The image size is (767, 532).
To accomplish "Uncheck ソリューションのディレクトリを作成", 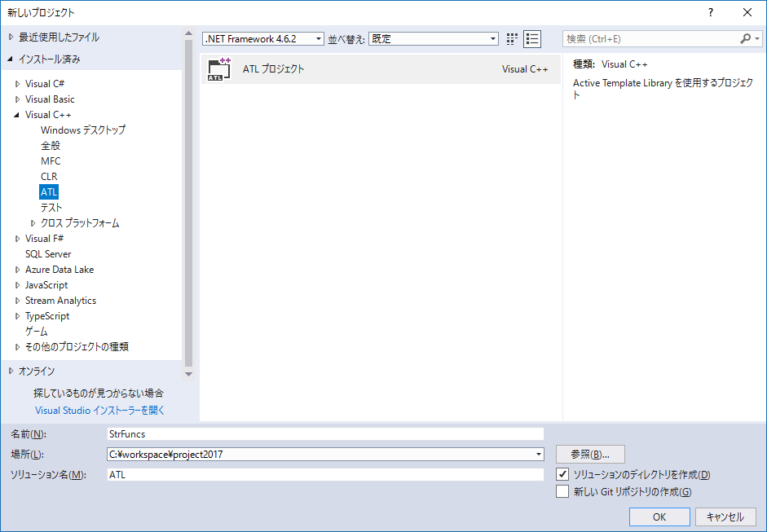I will 562,473.
